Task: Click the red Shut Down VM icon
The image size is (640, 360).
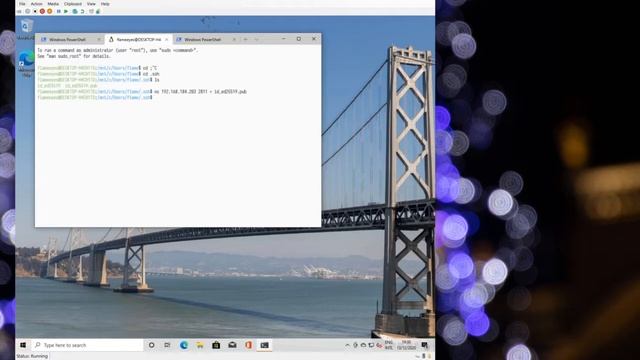Action: (42, 11)
